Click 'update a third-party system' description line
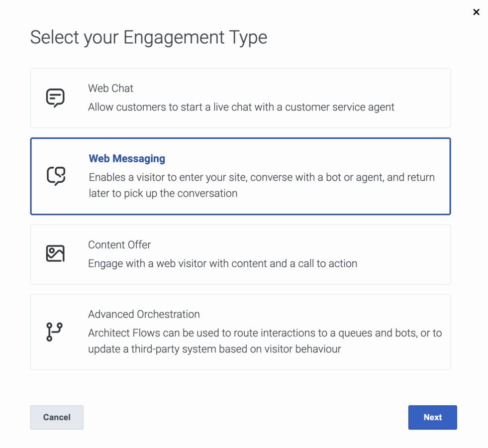The image size is (488, 448). pyautogui.click(x=214, y=349)
